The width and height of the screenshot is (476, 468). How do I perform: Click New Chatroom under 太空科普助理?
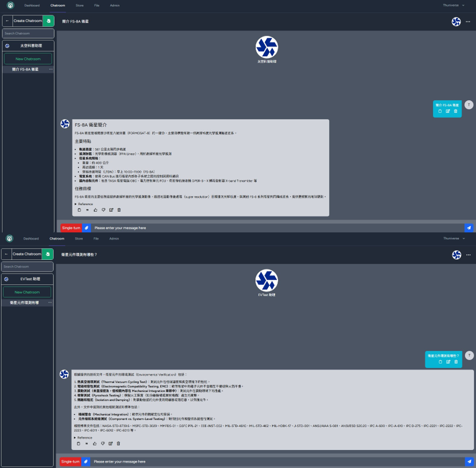pyautogui.click(x=28, y=59)
